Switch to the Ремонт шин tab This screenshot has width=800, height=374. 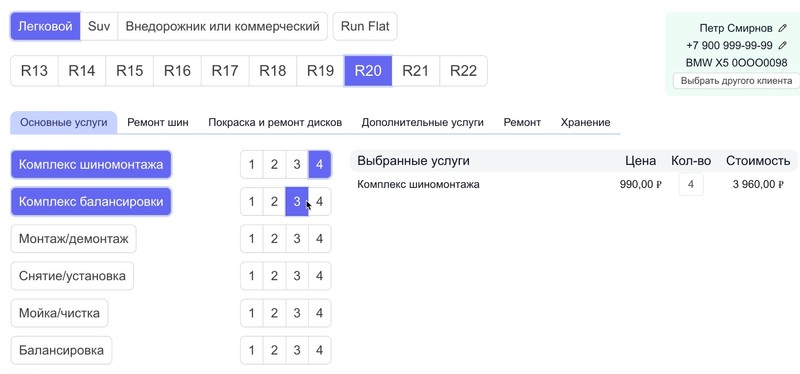[x=158, y=122]
